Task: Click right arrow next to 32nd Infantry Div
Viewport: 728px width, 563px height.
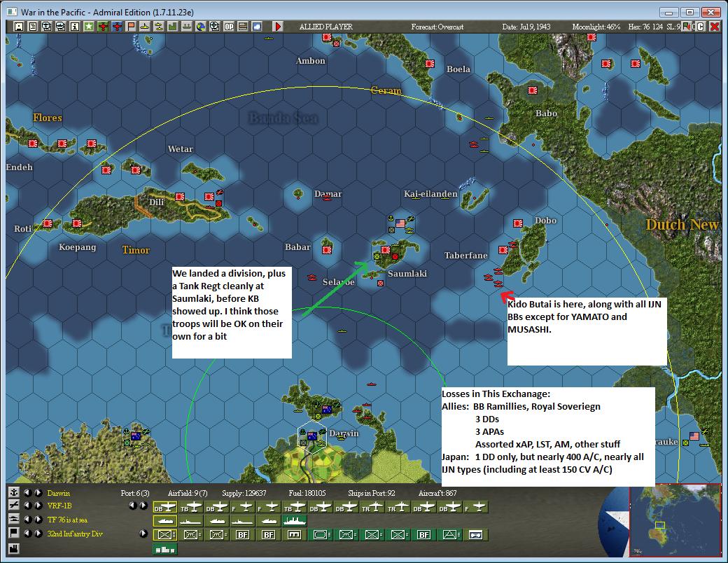Action: pos(38,534)
